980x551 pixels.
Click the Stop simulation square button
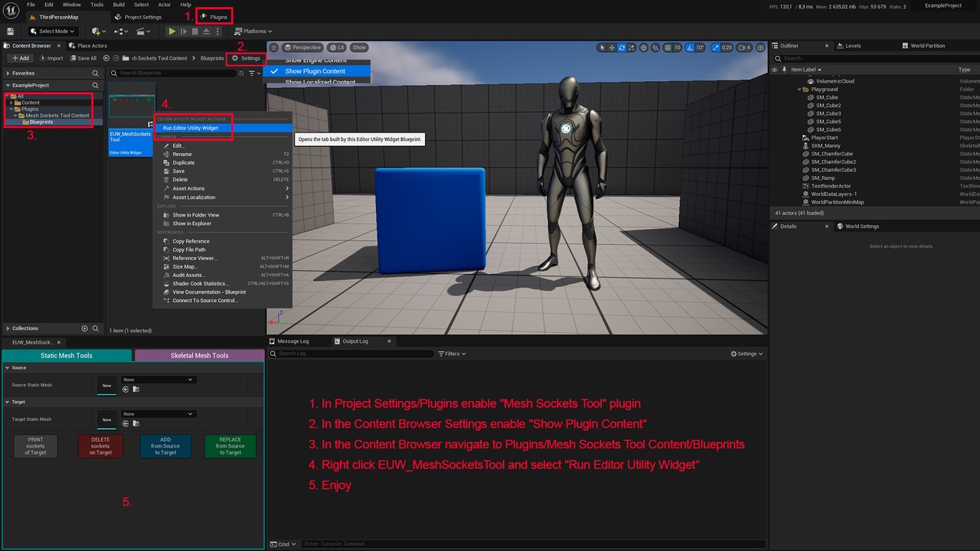point(195,31)
